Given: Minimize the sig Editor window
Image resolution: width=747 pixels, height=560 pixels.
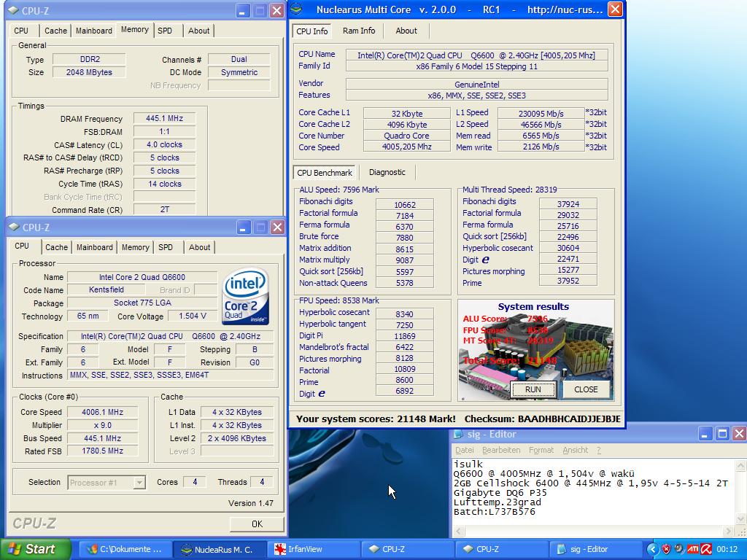Looking at the screenshot, I should pos(705,434).
